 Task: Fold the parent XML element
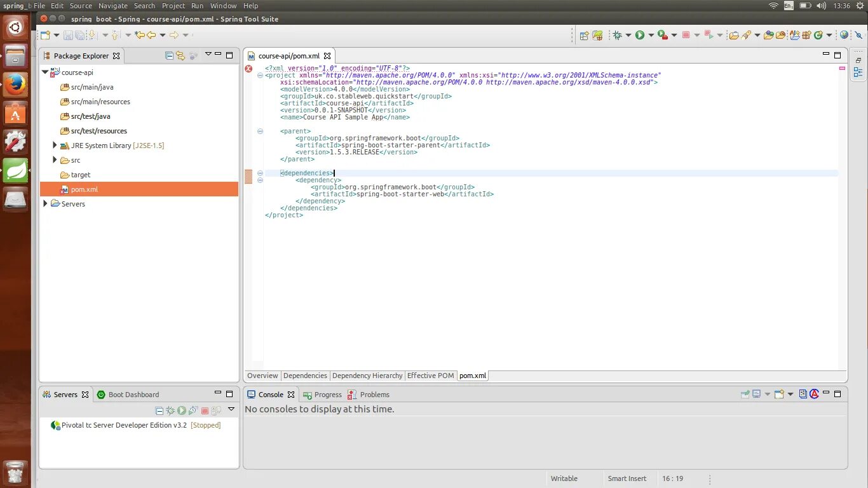point(260,131)
